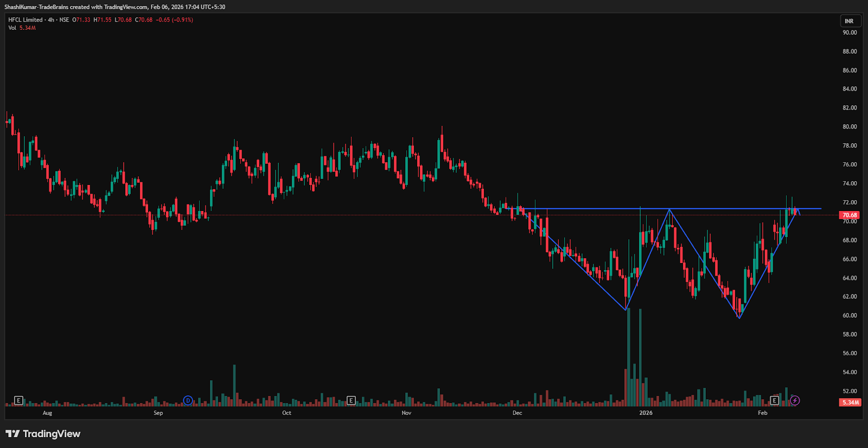Viewport: 868px width, 448px height.
Task: Open the INR currency selector
Action: (x=849, y=21)
